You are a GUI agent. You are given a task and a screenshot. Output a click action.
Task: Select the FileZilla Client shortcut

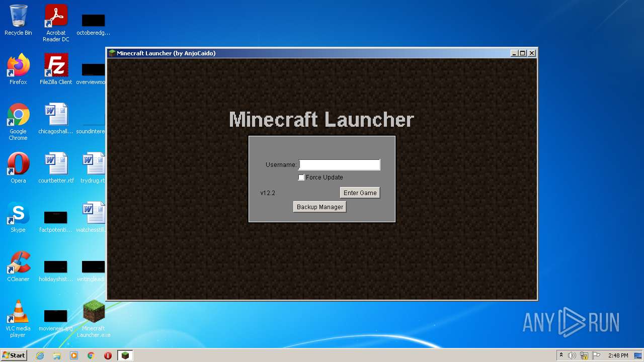coord(56,69)
